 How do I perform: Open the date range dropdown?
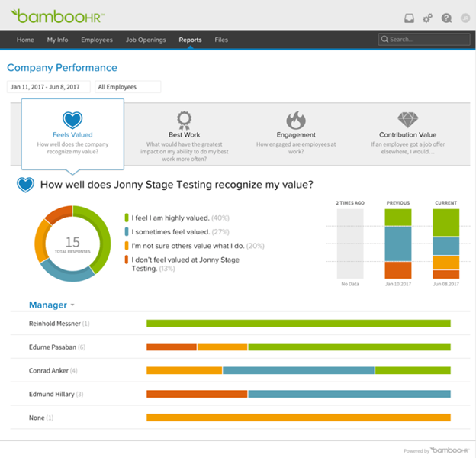pos(49,87)
